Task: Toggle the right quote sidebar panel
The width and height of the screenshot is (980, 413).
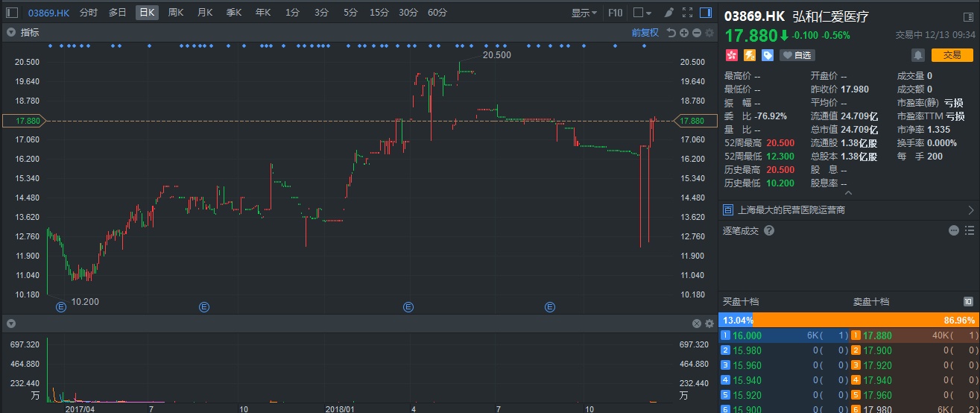Action: point(705,13)
